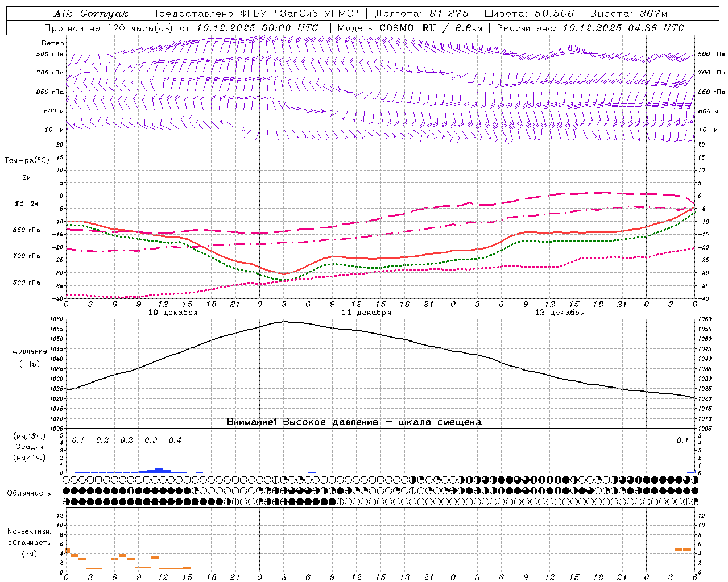Click the peak of the black pressure curve
Viewport: 728px width, 582px height.
(284, 322)
